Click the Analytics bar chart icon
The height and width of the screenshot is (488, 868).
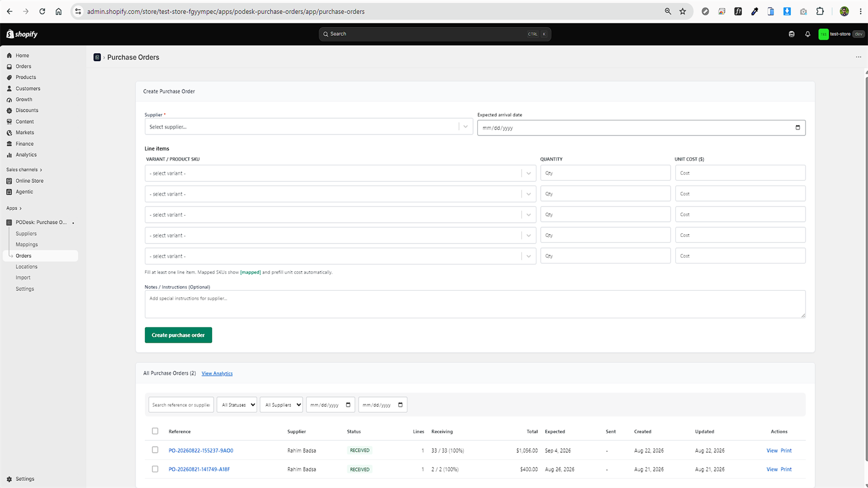coord(9,155)
